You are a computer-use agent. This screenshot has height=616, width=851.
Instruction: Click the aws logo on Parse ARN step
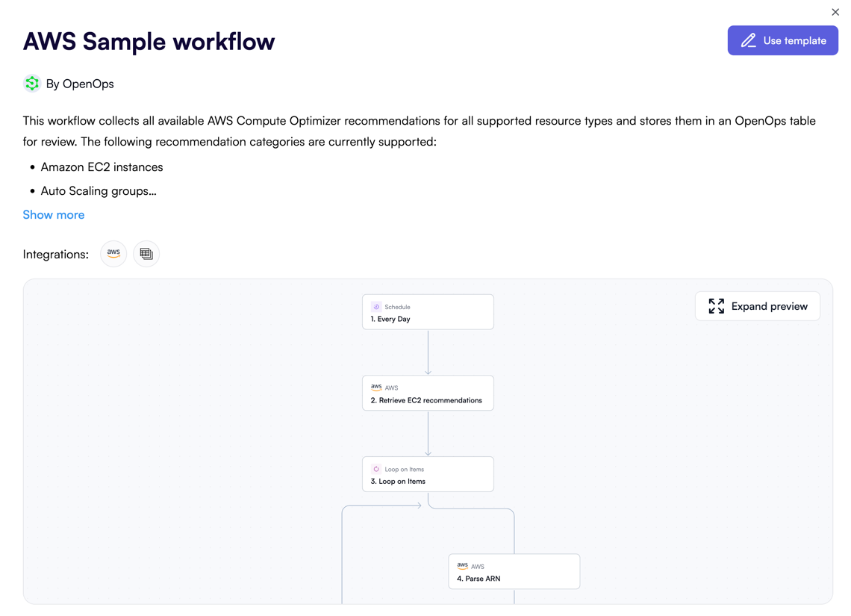(x=463, y=565)
